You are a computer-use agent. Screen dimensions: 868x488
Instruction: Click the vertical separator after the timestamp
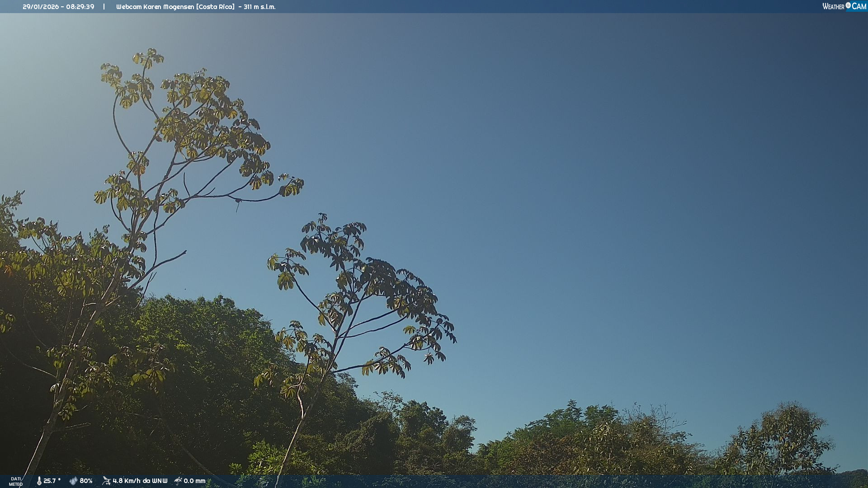pos(104,7)
